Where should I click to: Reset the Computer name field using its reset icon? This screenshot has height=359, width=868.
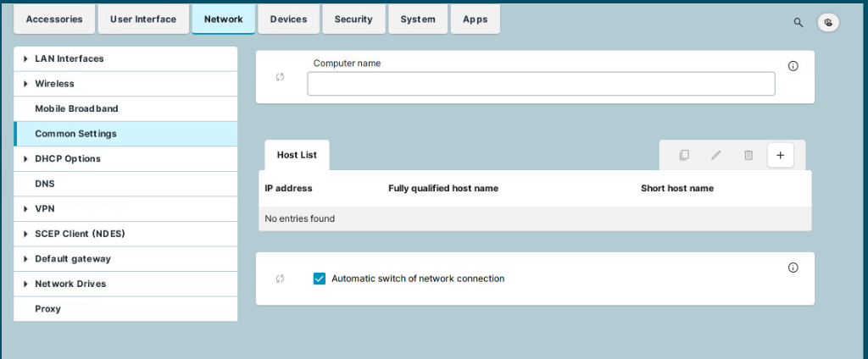coord(281,77)
